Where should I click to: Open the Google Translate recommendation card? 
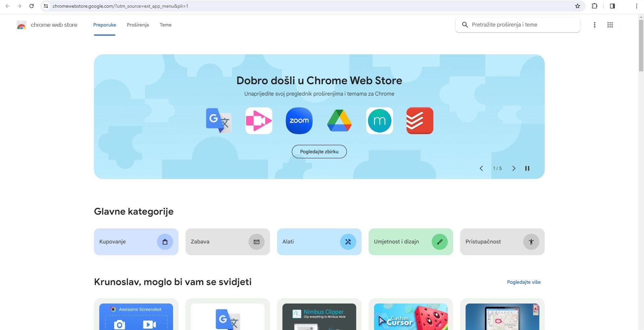point(228,314)
